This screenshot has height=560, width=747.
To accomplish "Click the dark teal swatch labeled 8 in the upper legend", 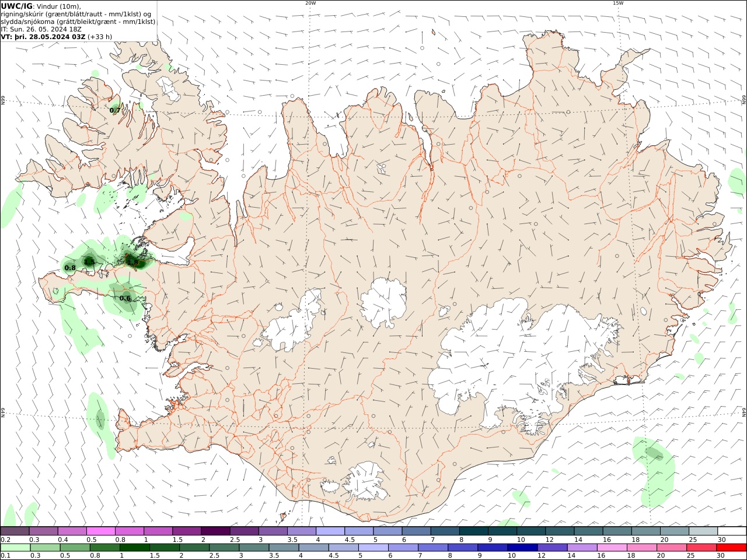I will (474, 531).
